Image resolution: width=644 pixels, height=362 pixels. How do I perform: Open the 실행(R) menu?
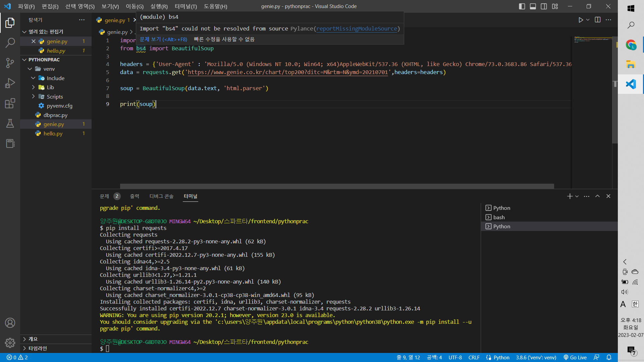coord(159,6)
